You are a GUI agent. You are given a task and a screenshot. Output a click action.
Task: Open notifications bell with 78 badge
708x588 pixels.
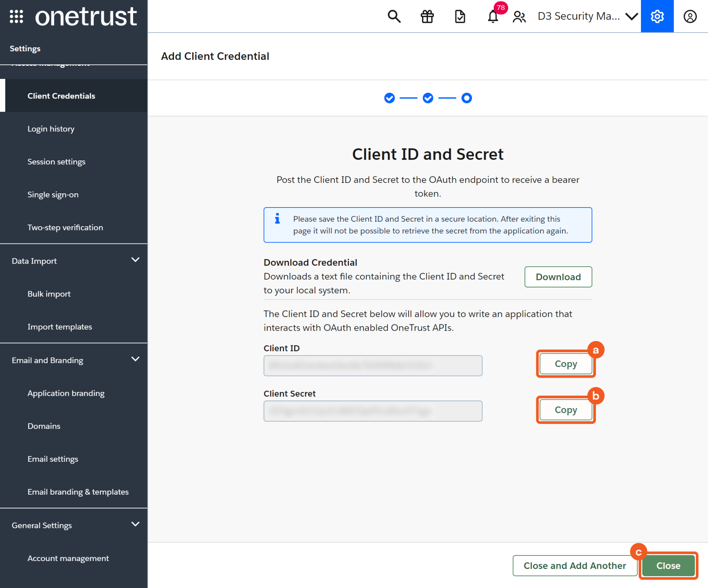pyautogui.click(x=493, y=16)
